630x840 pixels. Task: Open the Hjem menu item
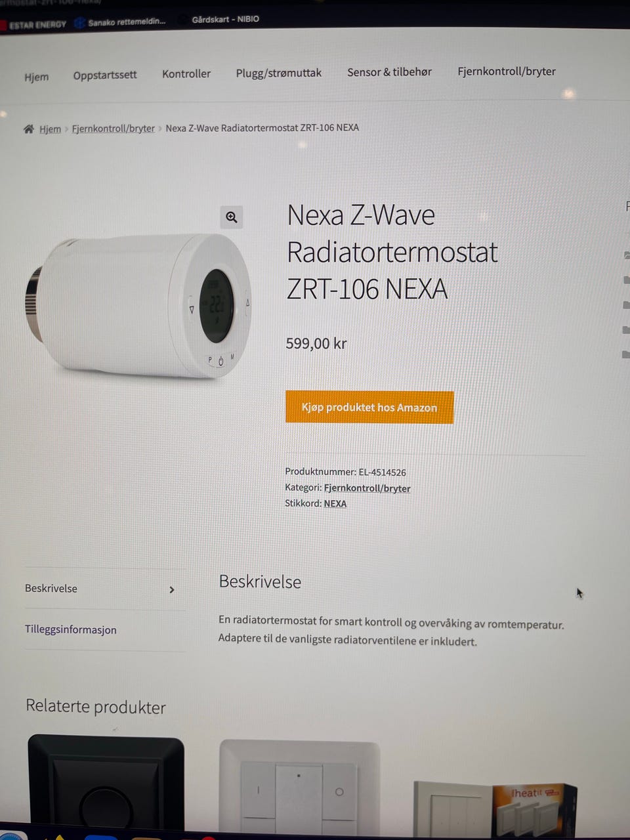tap(37, 77)
